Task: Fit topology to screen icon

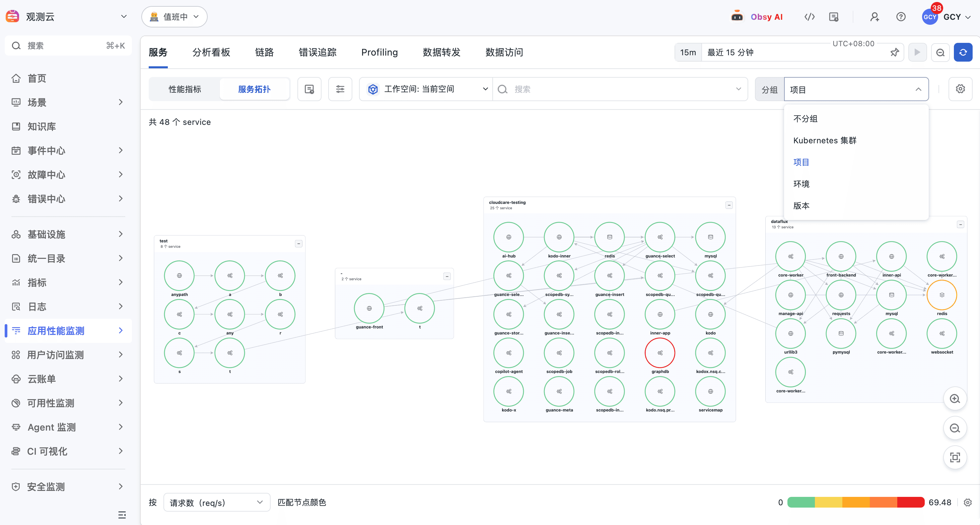Action: [x=955, y=457]
